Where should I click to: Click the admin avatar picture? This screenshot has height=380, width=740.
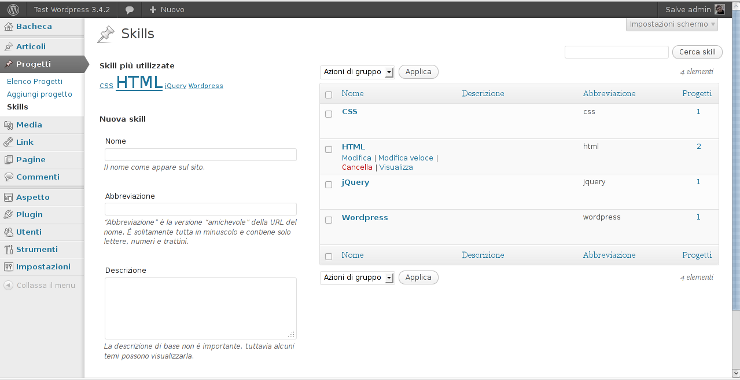click(719, 9)
